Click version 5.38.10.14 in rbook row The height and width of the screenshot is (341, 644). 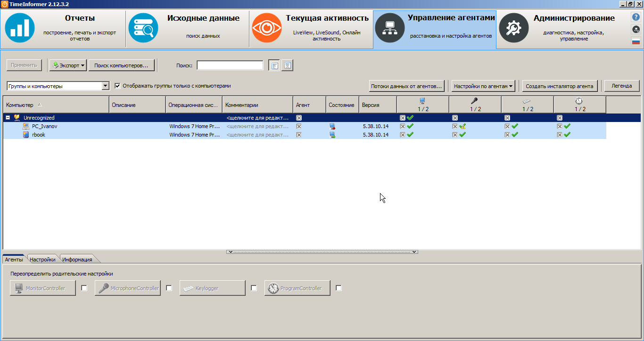coord(376,135)
